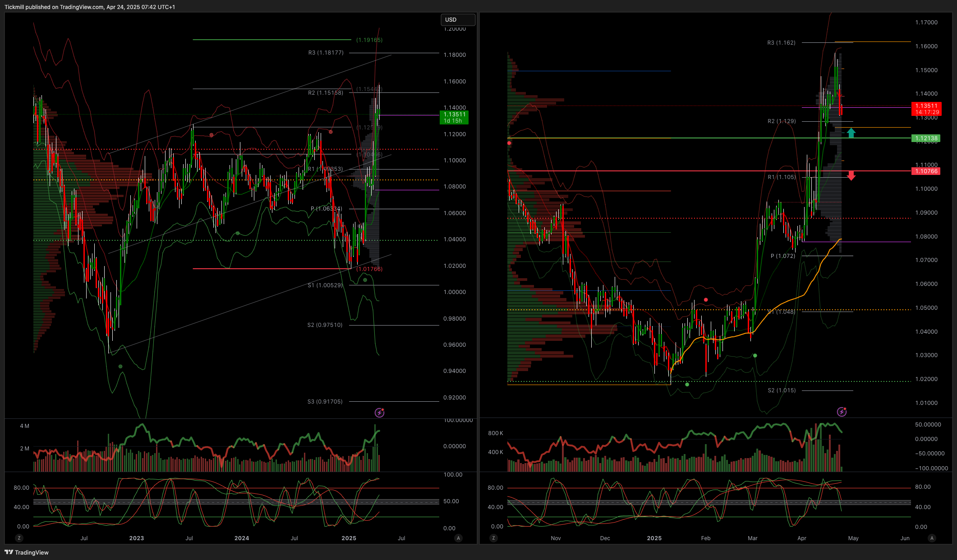957x560 pixels.
Task: Click the 1.09000 price axis value
Action: (x=926, y=213)
